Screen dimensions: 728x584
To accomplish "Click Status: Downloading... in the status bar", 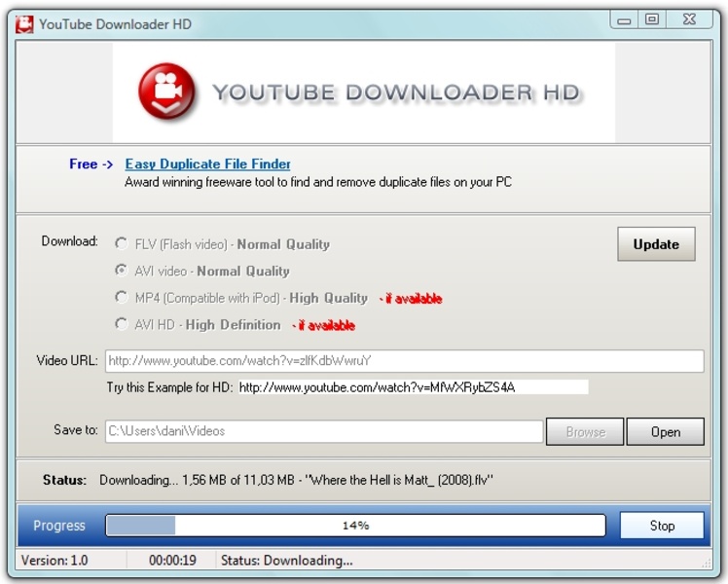I will [286, 561].
